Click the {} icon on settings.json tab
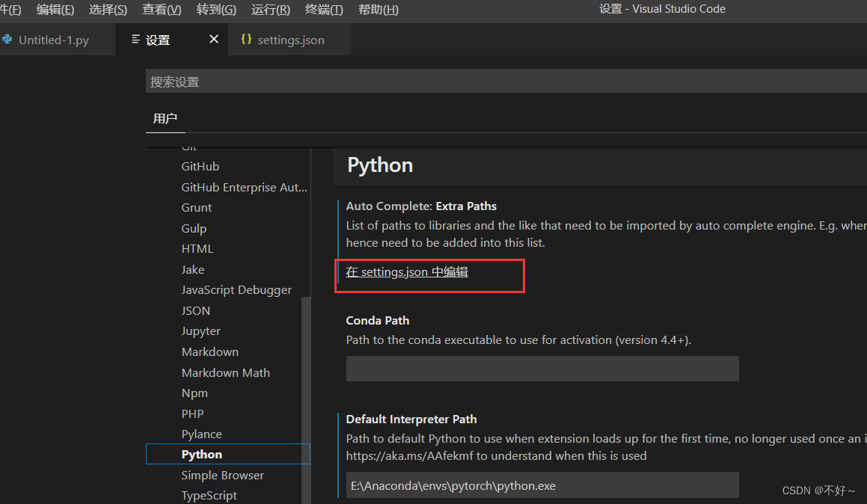 point(247,39)
